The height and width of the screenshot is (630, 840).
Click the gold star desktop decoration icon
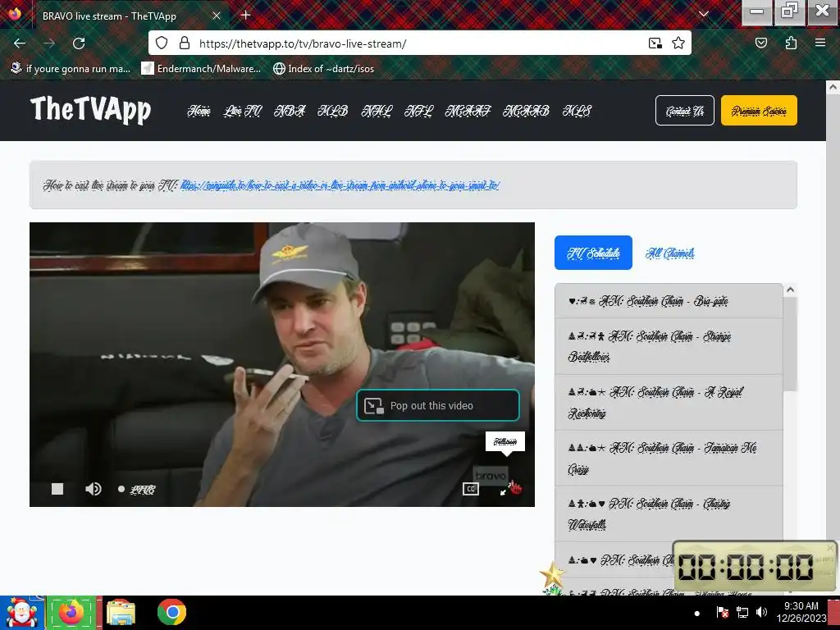point(552,575)
